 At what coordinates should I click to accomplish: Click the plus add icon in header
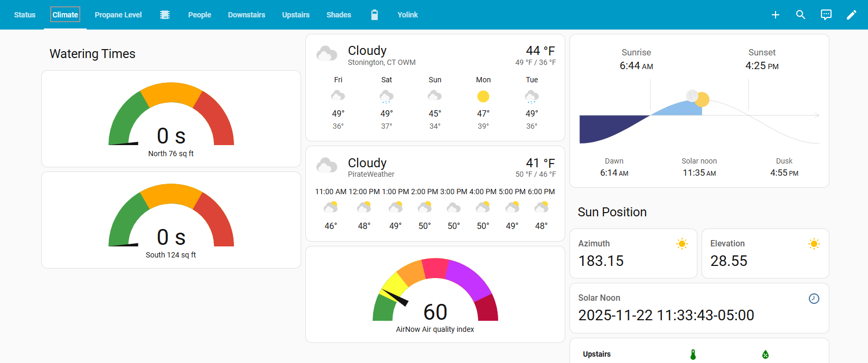[775, 15]
